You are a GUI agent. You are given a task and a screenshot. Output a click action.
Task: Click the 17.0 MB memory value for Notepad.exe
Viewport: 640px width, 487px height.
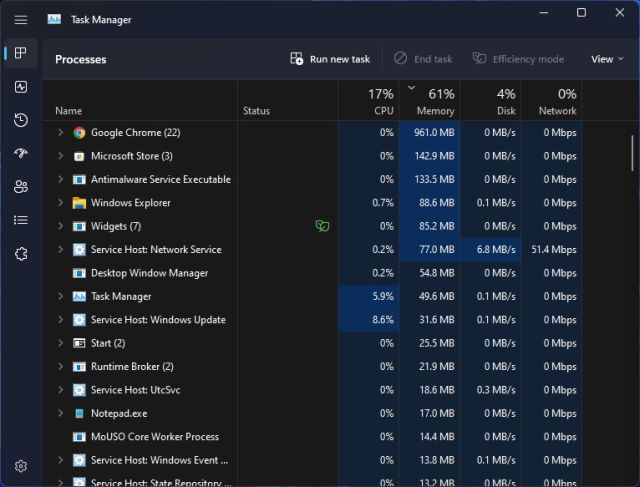click(x=437, y=414)
